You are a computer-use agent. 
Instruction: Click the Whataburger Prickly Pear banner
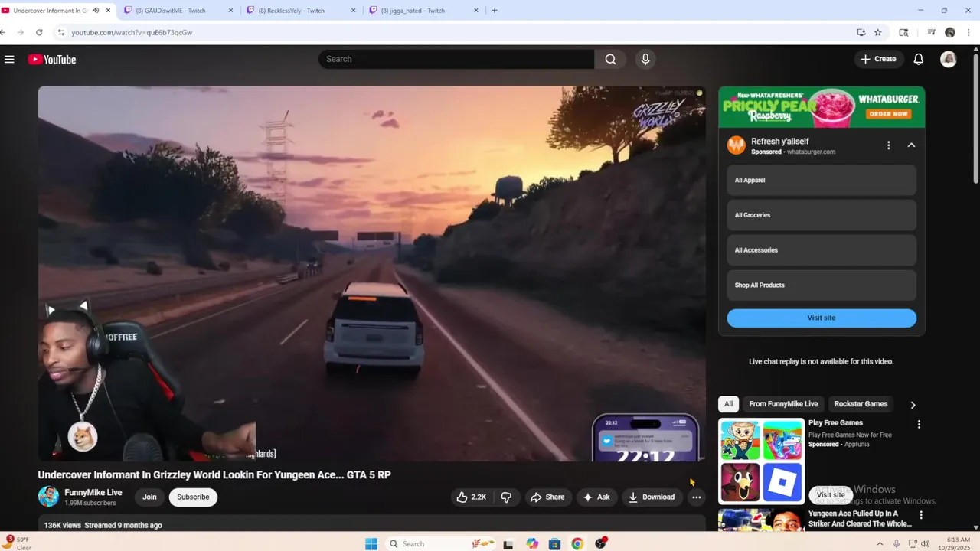coord(821,107)
